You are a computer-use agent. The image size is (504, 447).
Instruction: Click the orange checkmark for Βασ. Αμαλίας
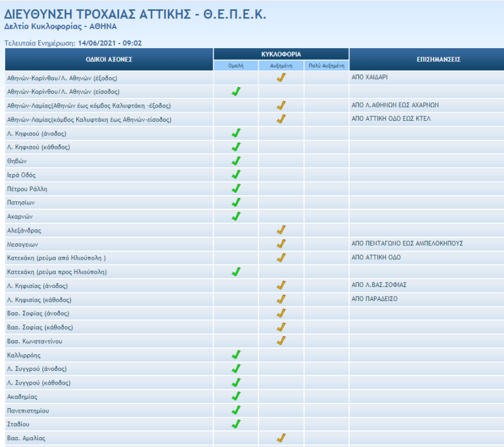pyautogui.click(x=281, y=438)
